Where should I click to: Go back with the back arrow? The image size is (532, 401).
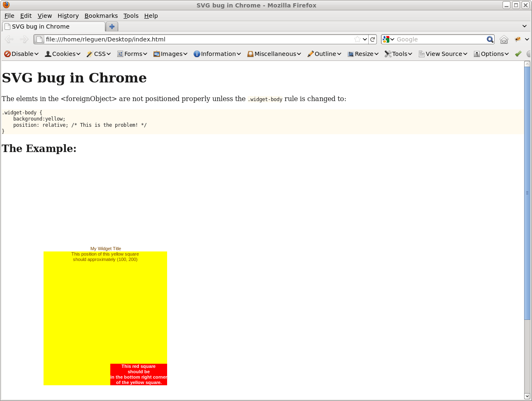[9, 39]
